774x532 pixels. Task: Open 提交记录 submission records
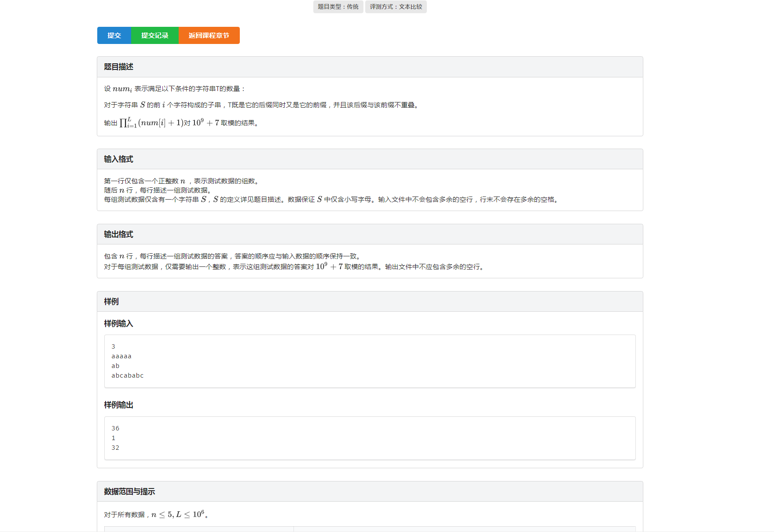pos(155,35)
